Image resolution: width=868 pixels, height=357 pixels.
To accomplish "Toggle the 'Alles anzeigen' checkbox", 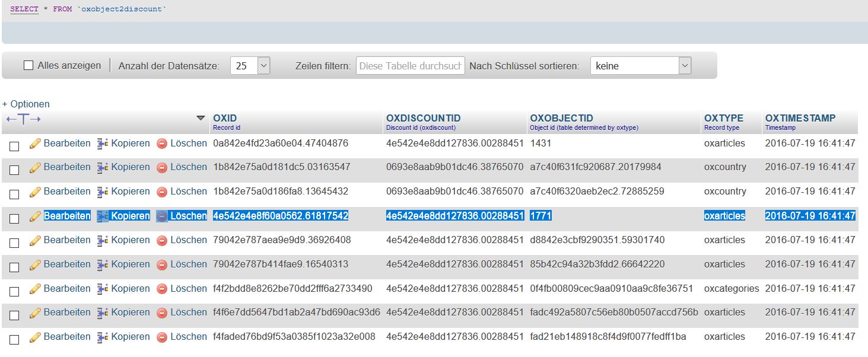I will pos(28,66).
